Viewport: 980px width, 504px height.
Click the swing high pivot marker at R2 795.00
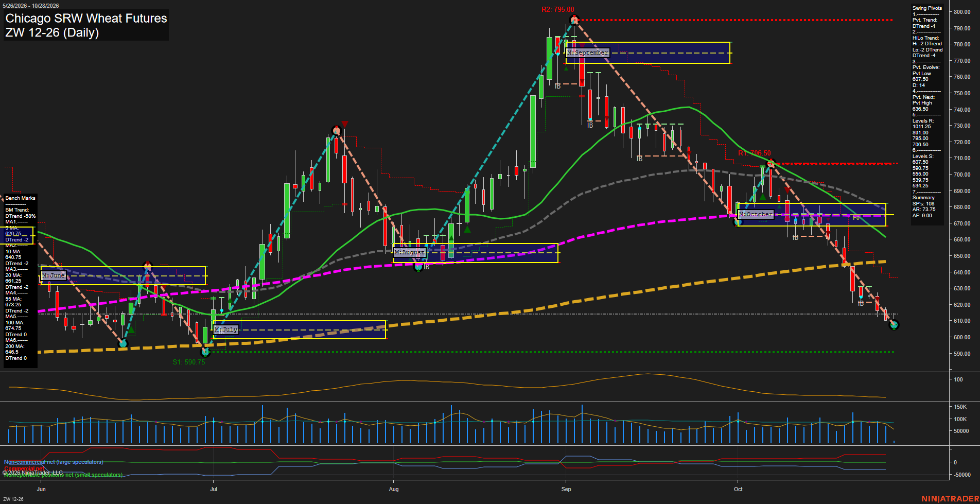(x=574, y=20)
